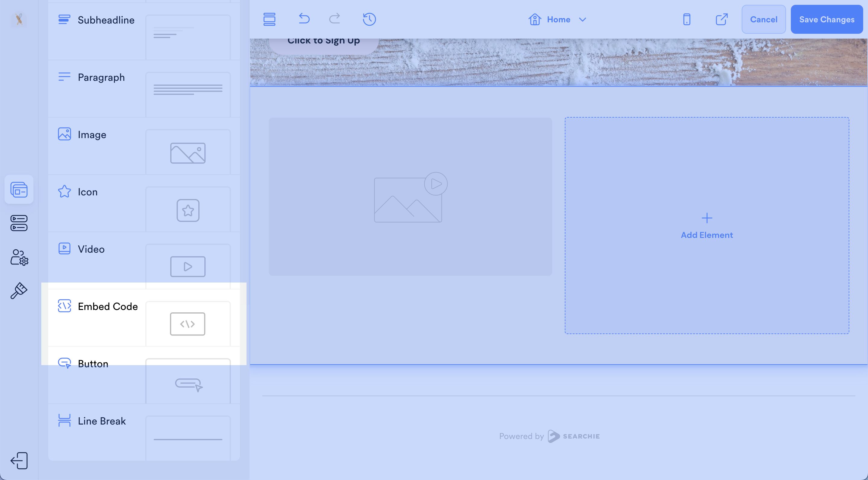Click the Save Changes button
The image size is (868, 480).
(x=826, y=19)
